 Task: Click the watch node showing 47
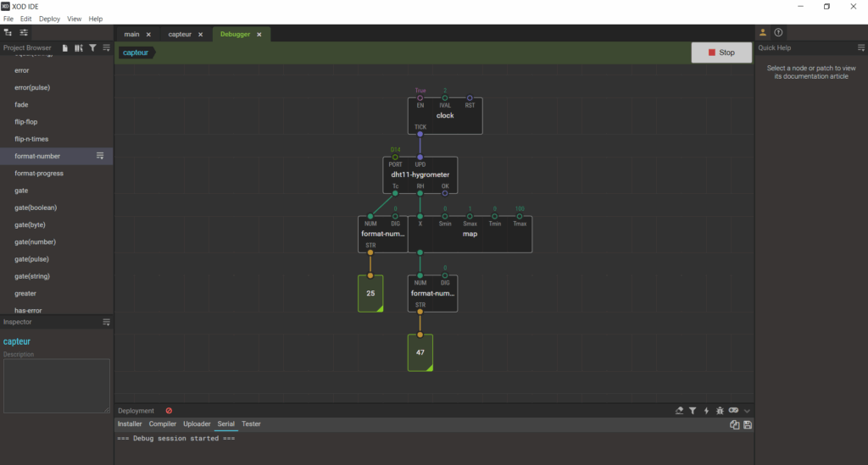420,352
